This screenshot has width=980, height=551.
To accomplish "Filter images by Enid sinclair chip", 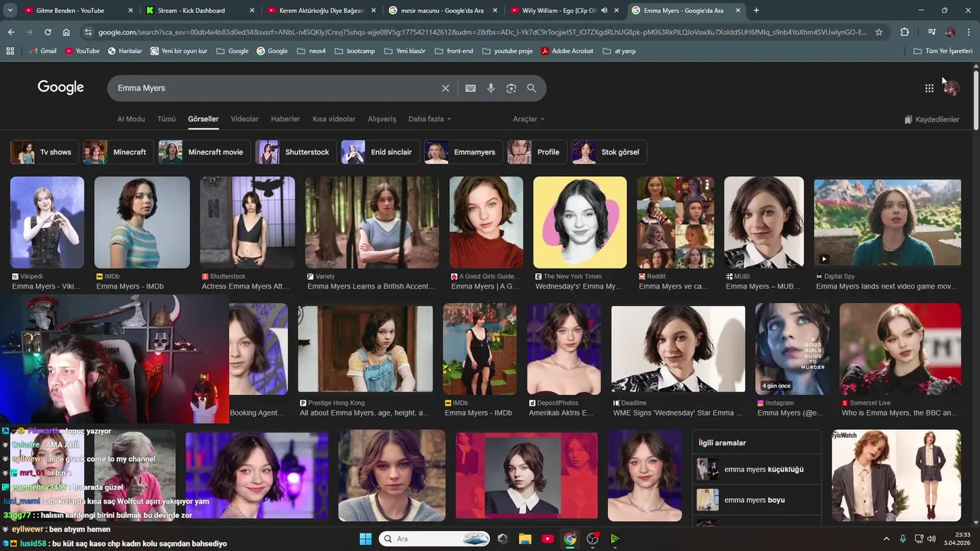I will (381, 152).
